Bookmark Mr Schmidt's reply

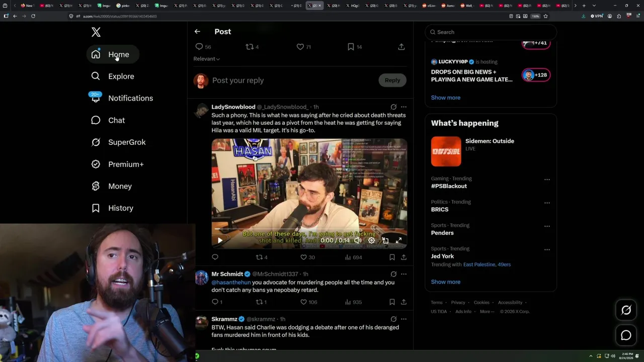click(x=392, y=302)
